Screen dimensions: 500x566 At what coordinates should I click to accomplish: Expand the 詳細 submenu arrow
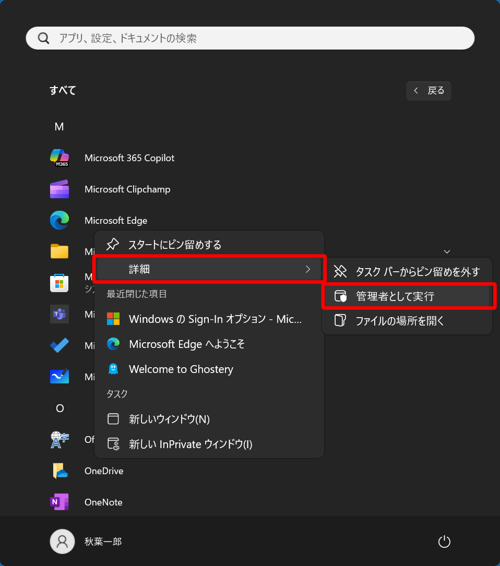coord(308,269)
